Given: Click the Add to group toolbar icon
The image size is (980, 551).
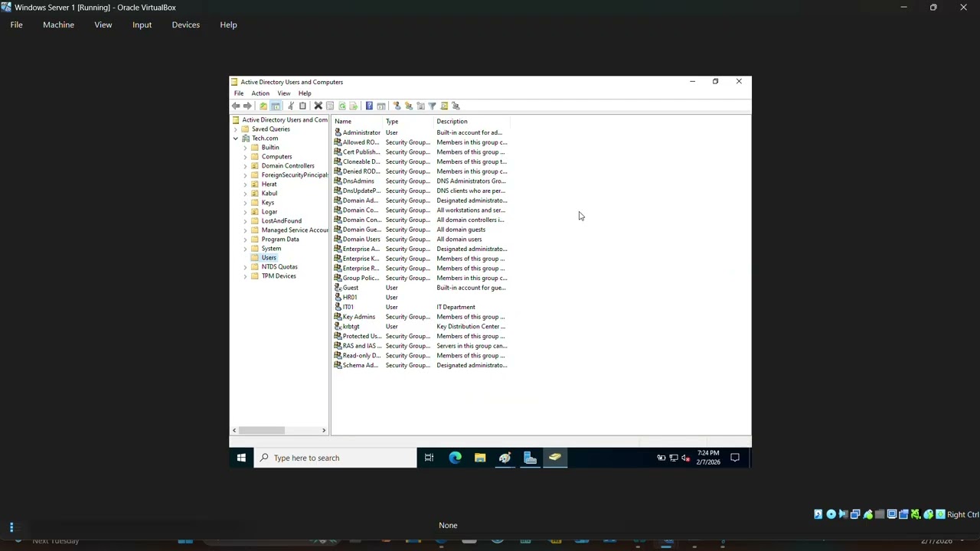Looking at the screenshot, I should pyautogui.click(x=456, y=106).
